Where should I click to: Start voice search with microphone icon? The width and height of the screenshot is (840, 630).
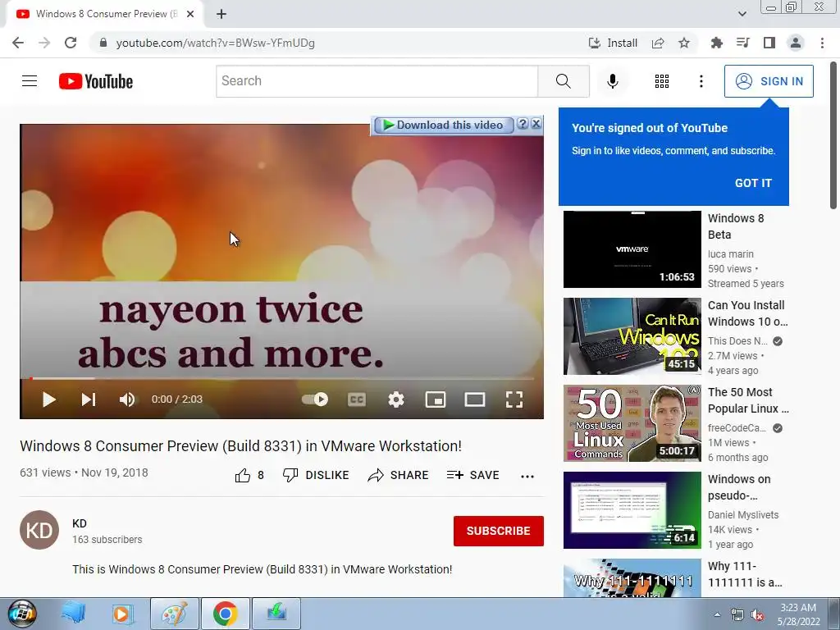[x=612, y=81]
